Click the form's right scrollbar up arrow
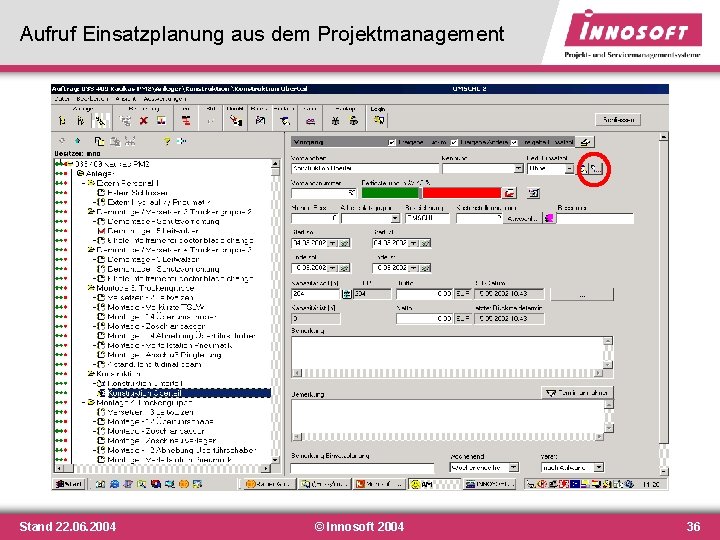720x540 pixels. pos(663,137)
